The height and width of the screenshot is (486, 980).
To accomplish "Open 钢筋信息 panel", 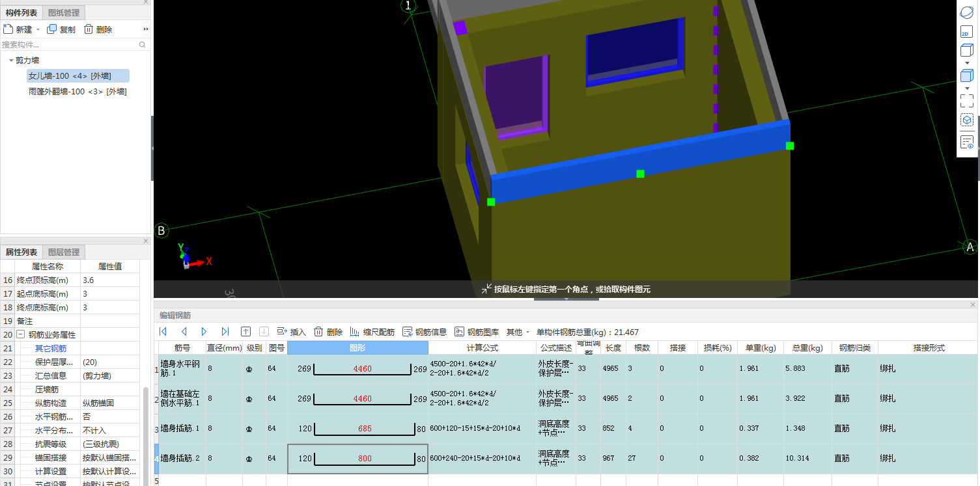I will point(425,332).
